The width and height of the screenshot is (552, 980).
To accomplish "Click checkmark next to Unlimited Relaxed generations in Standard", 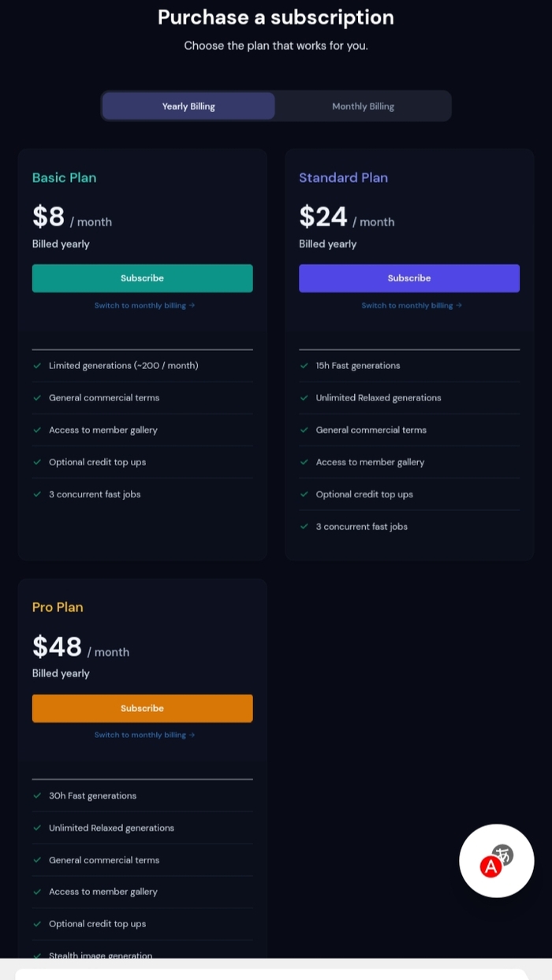I will [x=304, y=398].
